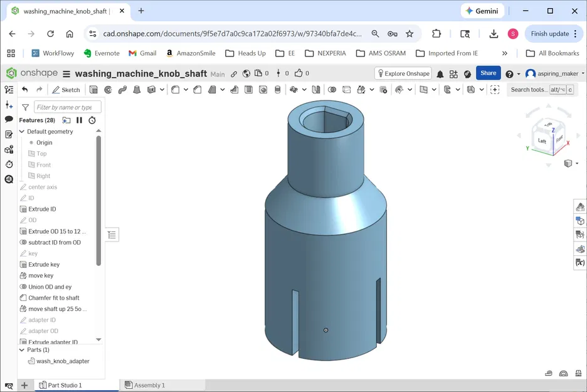
Task: Open Search tools via the magnifier sidebar icon
Action: pos(8,178)
